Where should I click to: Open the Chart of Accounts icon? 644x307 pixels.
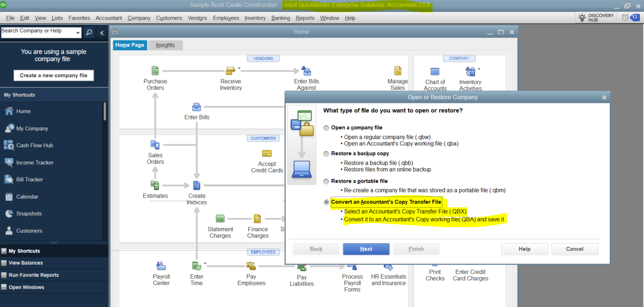click(x=435, y=72)
